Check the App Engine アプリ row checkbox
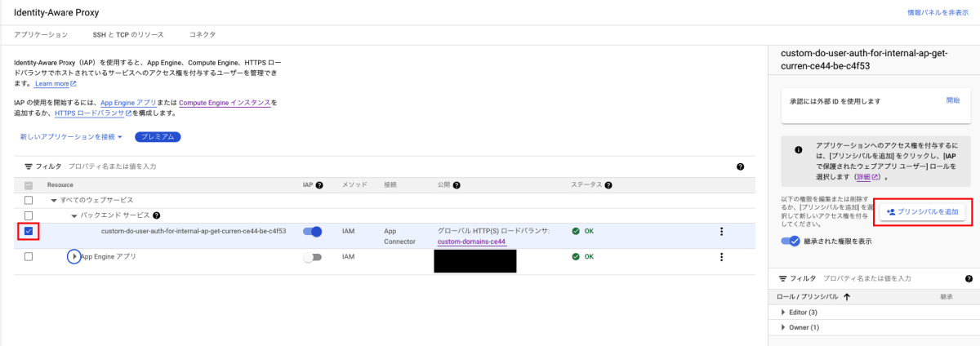Viewport: 980px width, 346px height. tap(29, 257)
